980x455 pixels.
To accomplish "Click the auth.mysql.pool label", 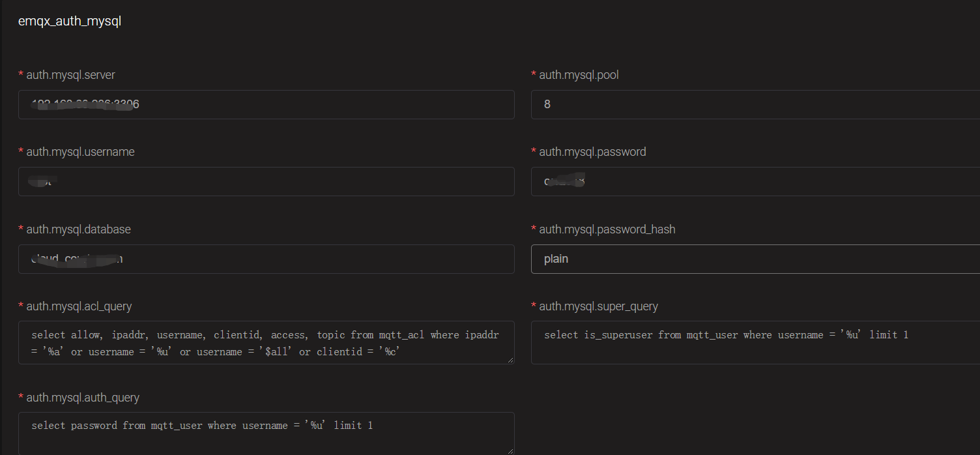I will pos(579,75).
